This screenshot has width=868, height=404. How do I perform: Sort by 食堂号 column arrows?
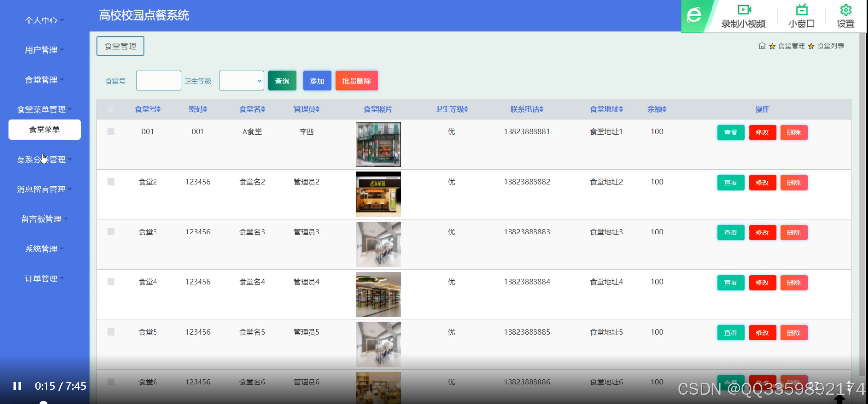tap(159, 109)
